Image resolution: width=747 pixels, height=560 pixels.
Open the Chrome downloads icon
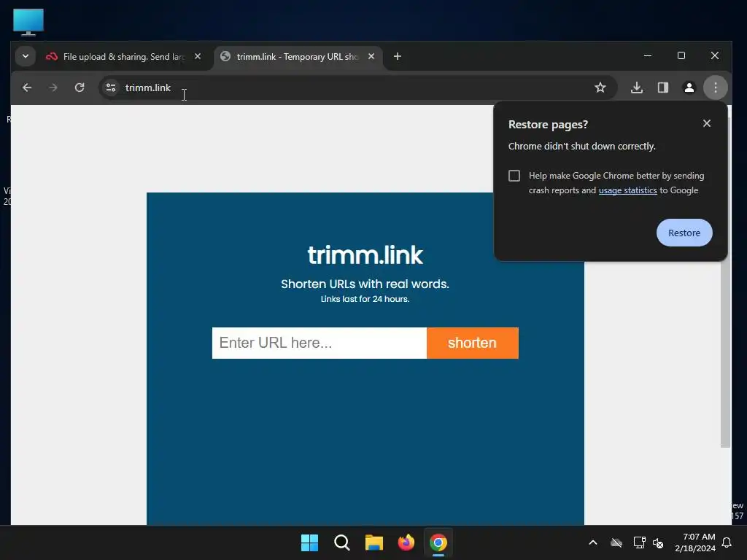(636, 87)
